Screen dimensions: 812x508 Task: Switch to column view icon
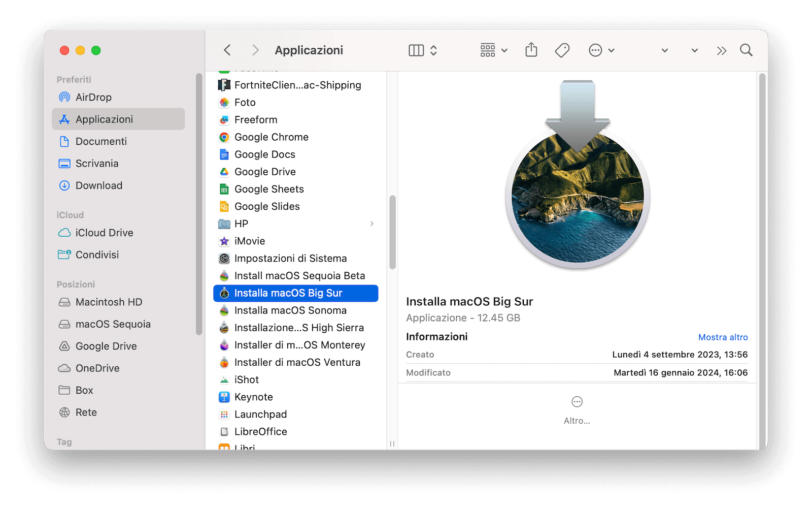pos(416,50)
